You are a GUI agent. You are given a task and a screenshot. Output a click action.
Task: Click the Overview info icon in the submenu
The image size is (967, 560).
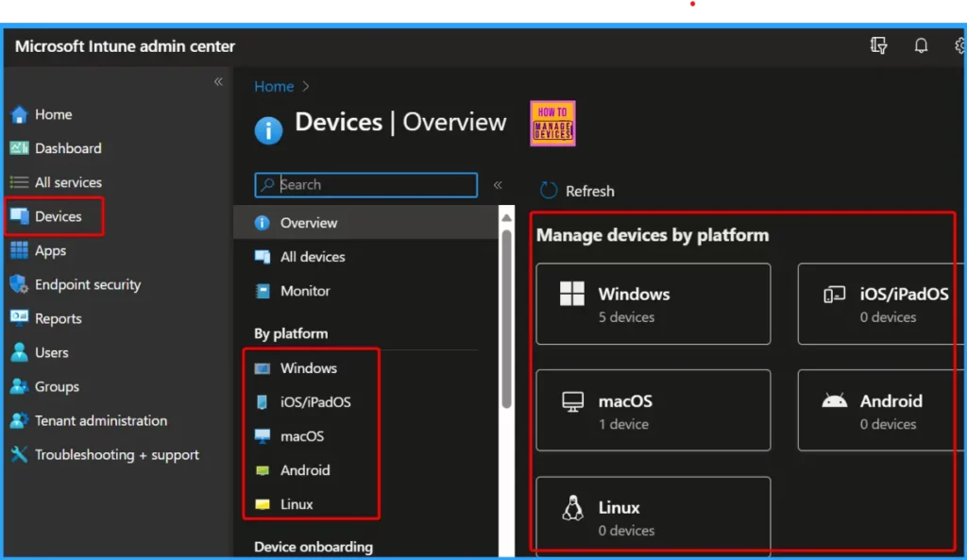263,223
